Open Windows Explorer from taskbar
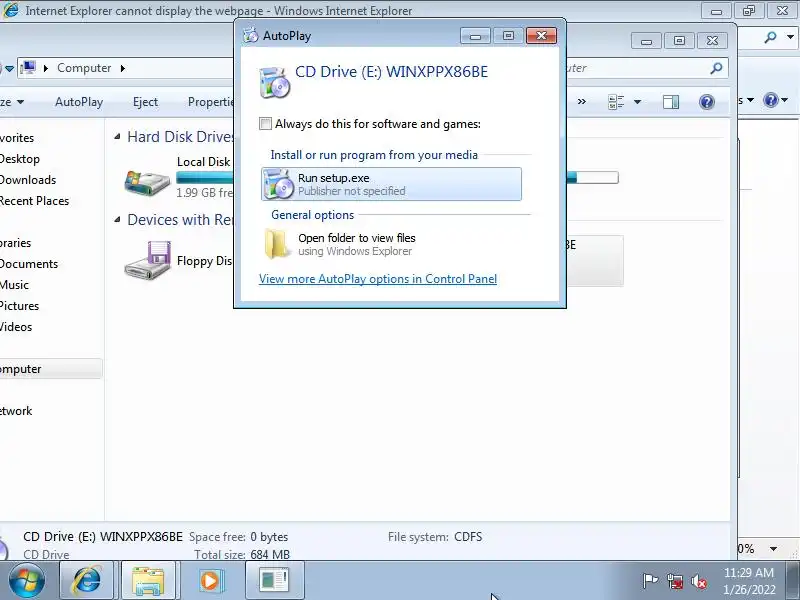800x600 pixels. pos(148,580)
